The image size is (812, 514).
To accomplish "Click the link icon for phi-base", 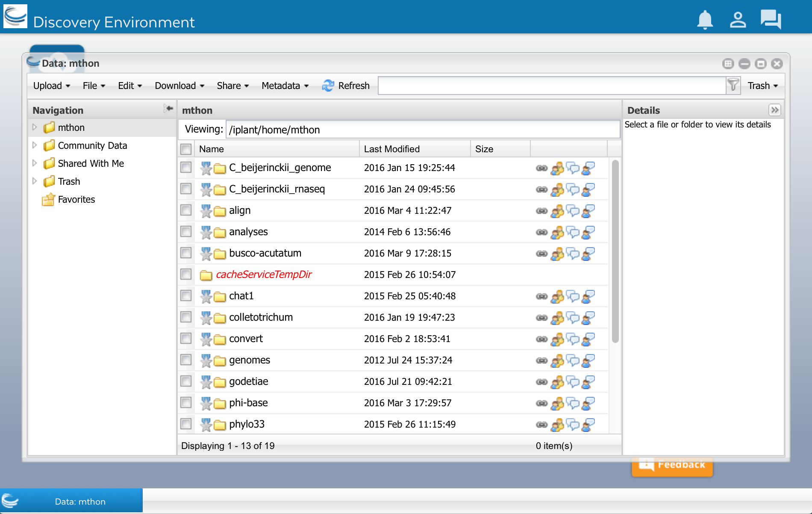I will (x=541, y=403).
